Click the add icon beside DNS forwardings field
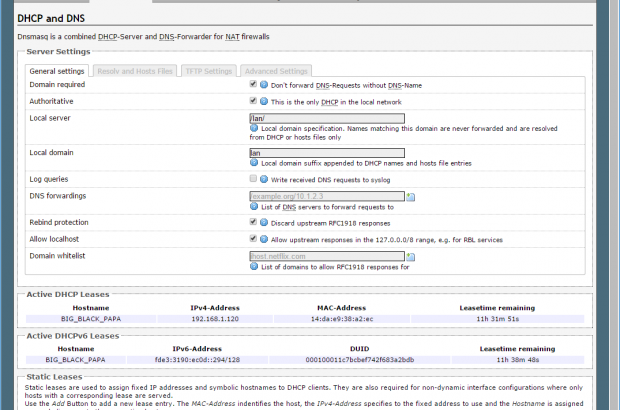The image size is (620, 410). [411, 197]
